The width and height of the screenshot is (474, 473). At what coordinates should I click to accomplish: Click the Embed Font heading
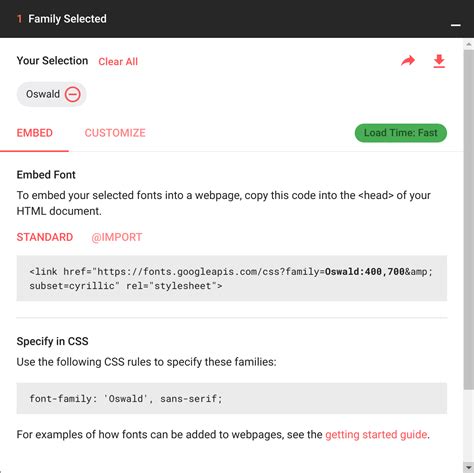pos(46,175)
